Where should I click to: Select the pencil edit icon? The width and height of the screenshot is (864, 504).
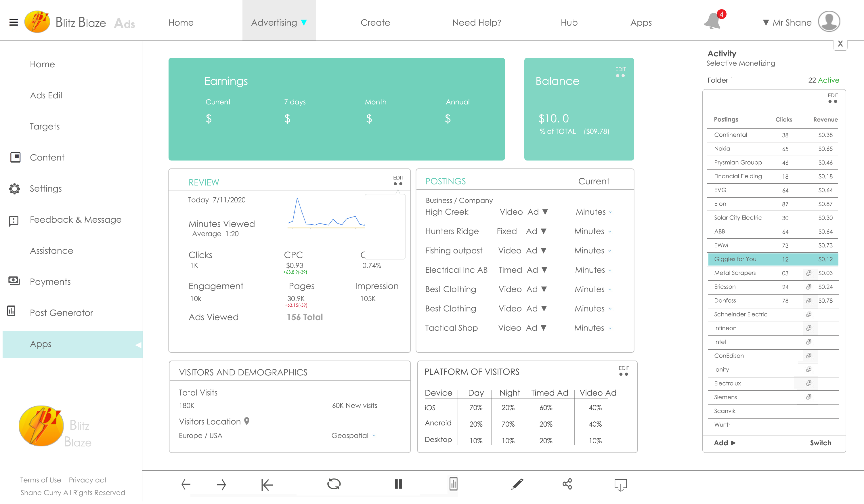[517, 484]
